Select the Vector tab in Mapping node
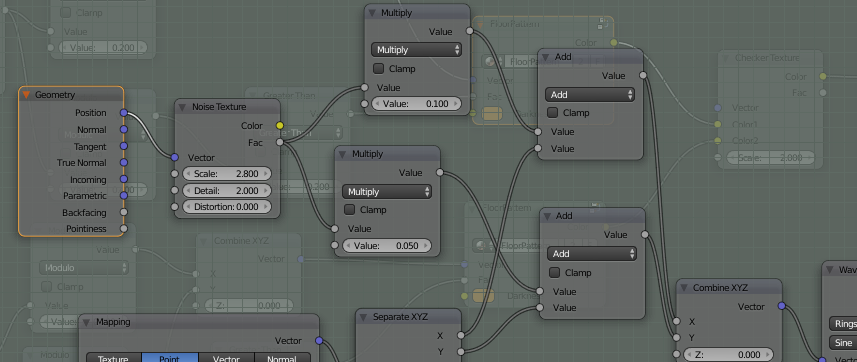 tap(226, 358)
